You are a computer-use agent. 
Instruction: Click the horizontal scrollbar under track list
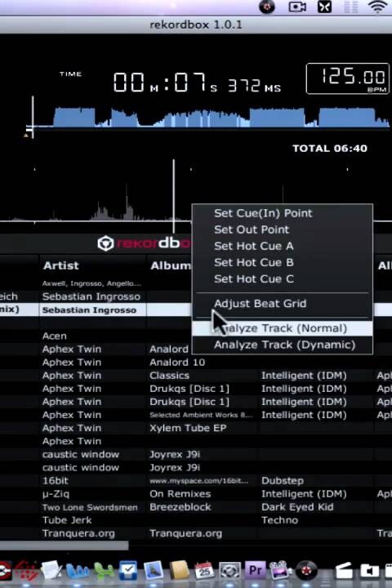[x=65, y=546]
